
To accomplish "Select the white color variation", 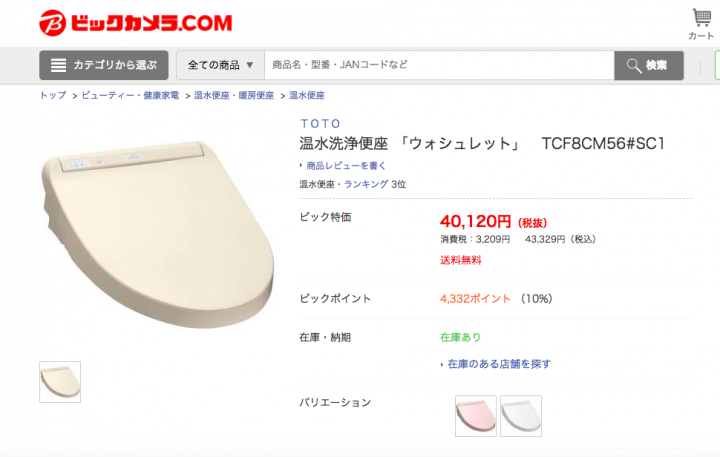I will pos(521,416).
